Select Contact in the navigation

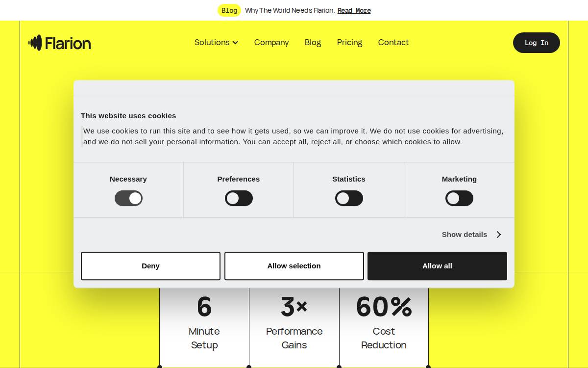(393, 43)
